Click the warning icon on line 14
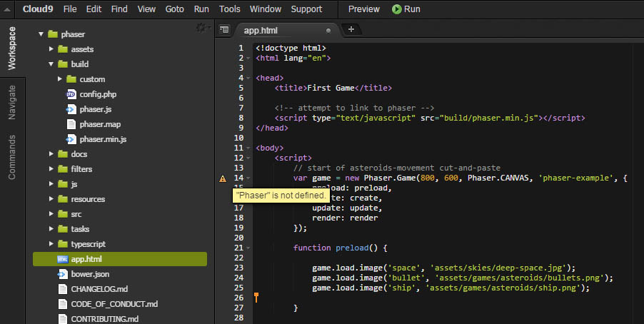The width and height of the screenshot is (644, 324). (223, 178)
